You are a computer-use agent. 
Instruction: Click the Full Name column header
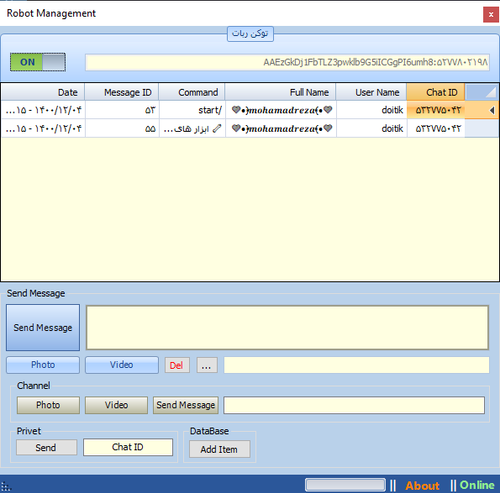[281, 92]
